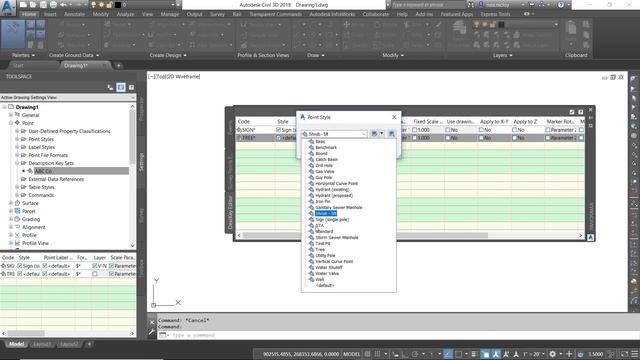Click the Open file icon in quick access toolbar
The image size is (640, 360).
click(33, 5)
